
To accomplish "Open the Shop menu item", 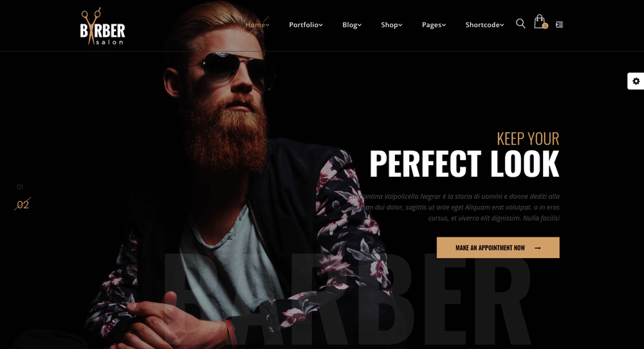I will click(x=391, y=25).
